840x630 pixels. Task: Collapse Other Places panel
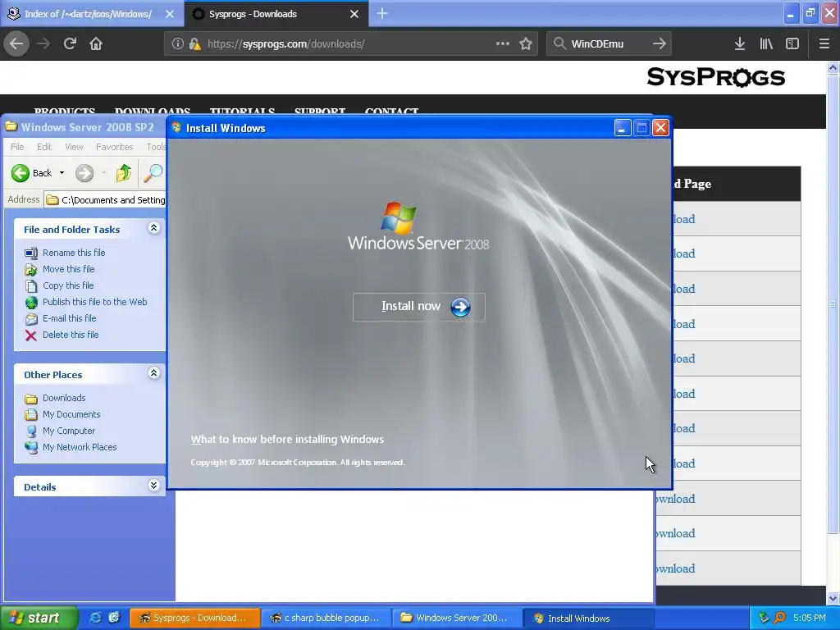click(x=153, y=373)
